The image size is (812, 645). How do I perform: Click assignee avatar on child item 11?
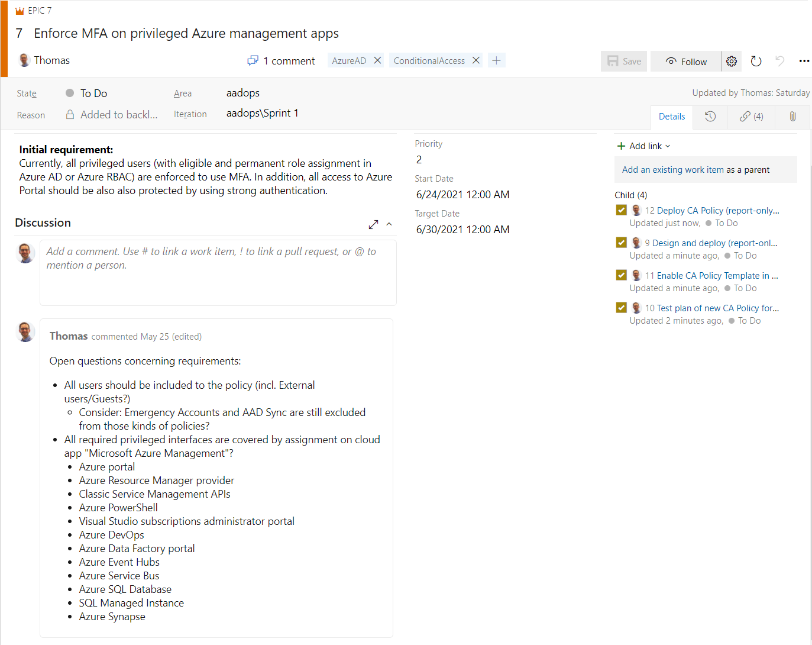[x=636, y=275]
